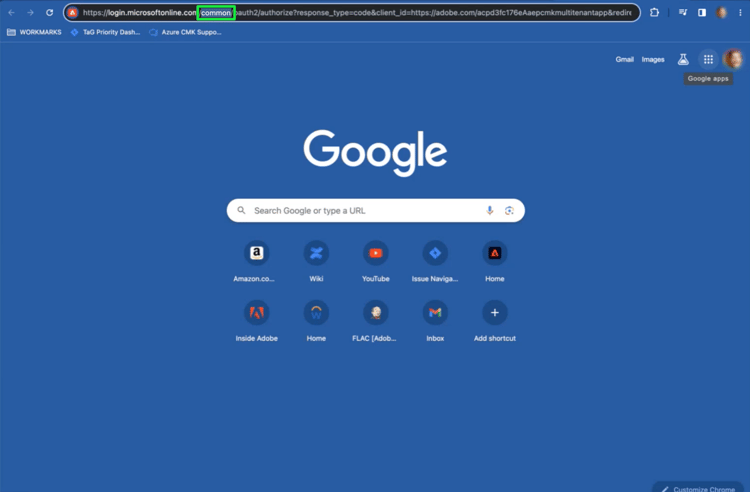This screenshot has height=492, width=750.
Task: Go back using the browser back arrow
Action: (11, 13)
